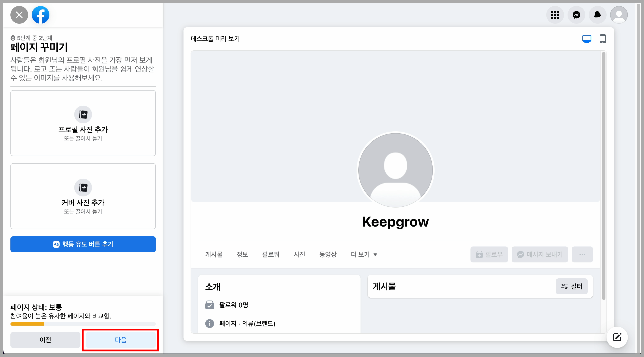Open the notifications bell
This screenshot has width=644, height=357.
[x=597, y=15]
